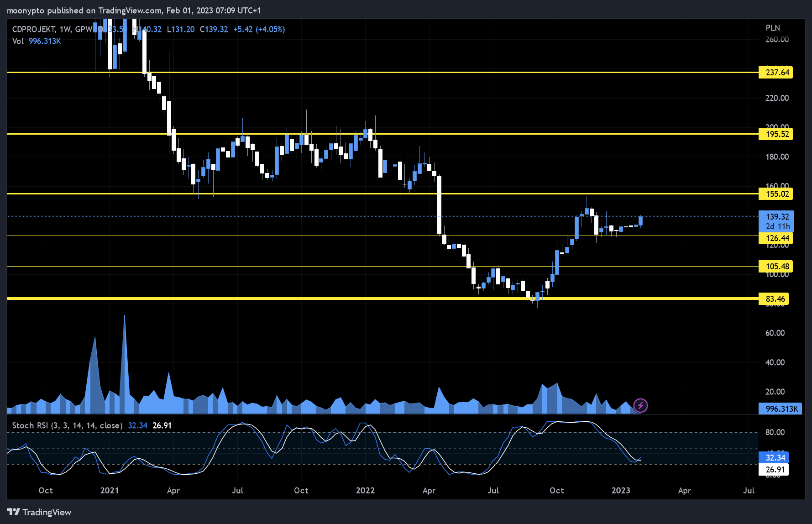This screenshot has height=524, width=812.
Task: Click the change value +5.42 (+4.05%)
Action: click(x=259, y=29)
